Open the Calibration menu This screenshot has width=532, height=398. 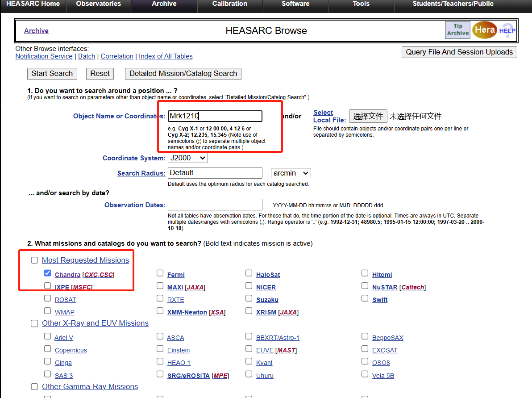(230, 4)
